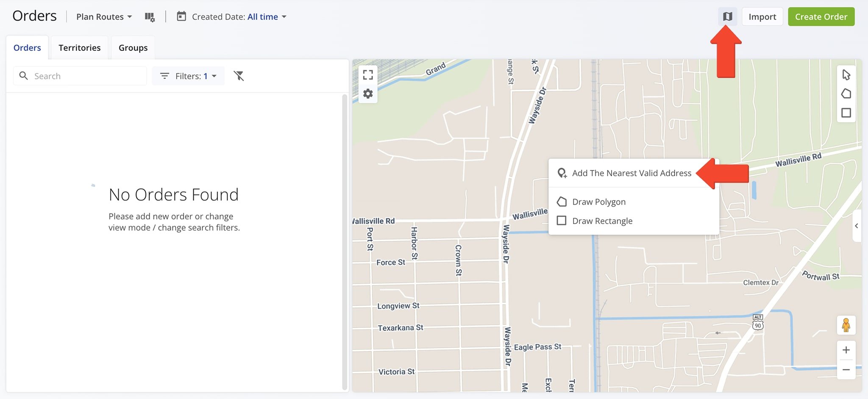The height and width of the screenshot is (399, 868).
Task: Zoom in on the map
Action: [846, 350]
